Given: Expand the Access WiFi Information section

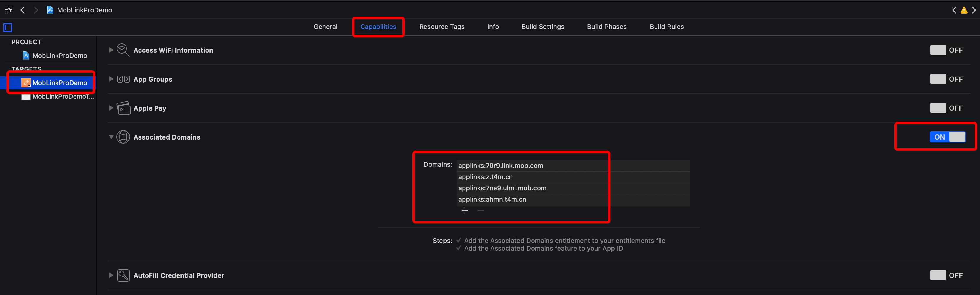Looking at the screenshot, I should point(111,50).
